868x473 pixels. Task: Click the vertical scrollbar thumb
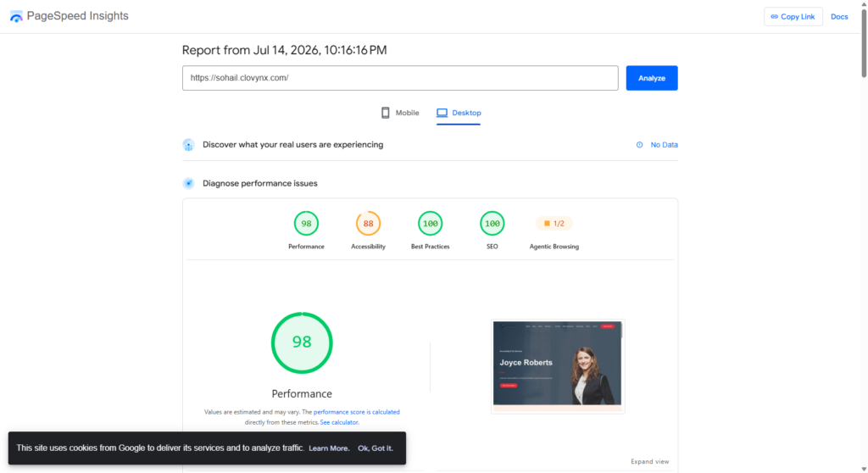point(864,42)
